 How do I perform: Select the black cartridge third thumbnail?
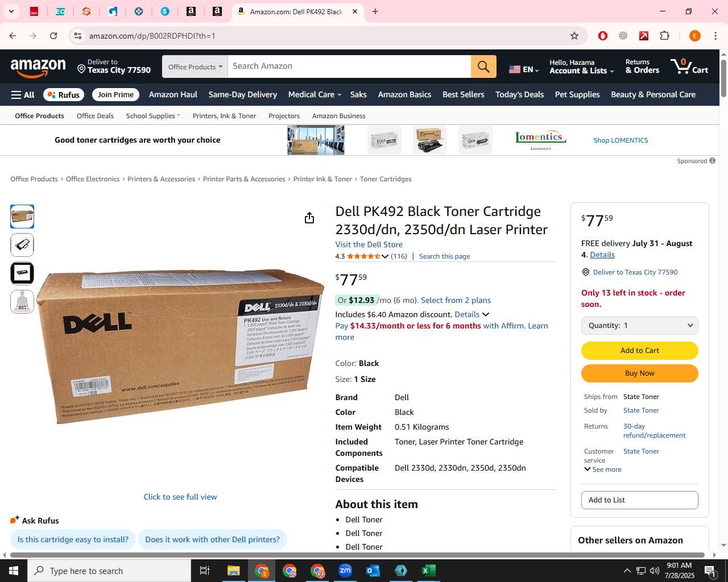pos(22,273)
